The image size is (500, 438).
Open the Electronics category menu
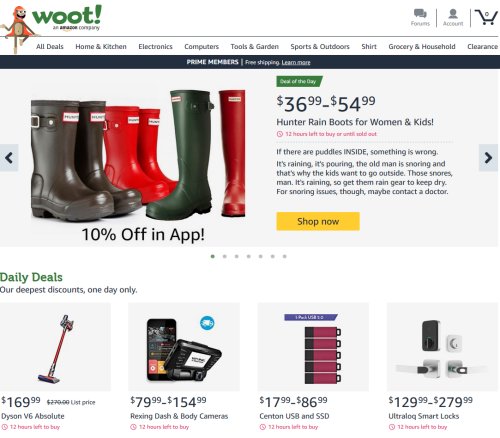tap(155, 47)
